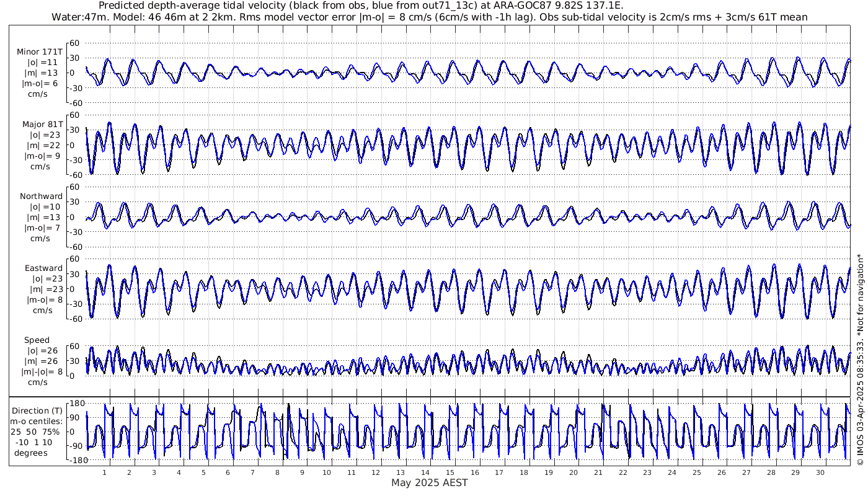Select the "|m|-|o|= 8" value
Viewport: 868px width, 496px height.
(x=41, y=372)
